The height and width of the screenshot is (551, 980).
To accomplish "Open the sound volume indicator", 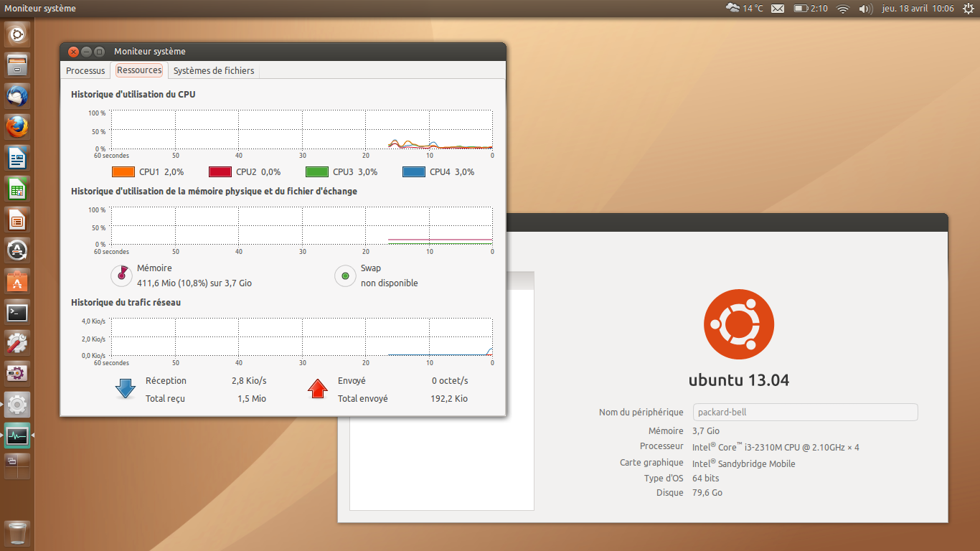I will pyautogui.click(x=865, y=9).
